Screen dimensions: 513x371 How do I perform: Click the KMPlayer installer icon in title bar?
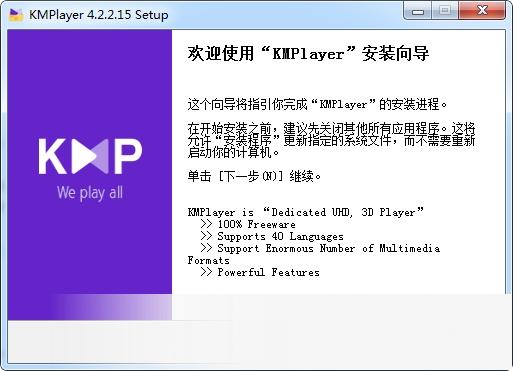coord(16,14)
